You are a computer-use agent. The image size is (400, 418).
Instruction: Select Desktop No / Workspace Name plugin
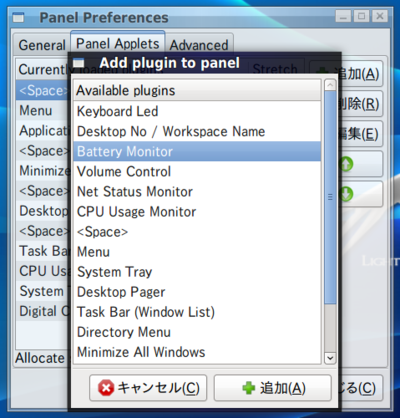click(x=197, y=131)
